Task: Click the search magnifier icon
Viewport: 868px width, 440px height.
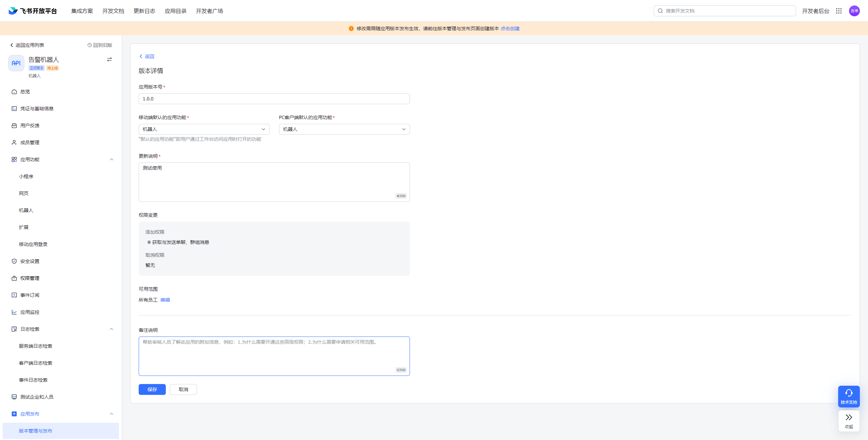Action: tap(660, 11)
